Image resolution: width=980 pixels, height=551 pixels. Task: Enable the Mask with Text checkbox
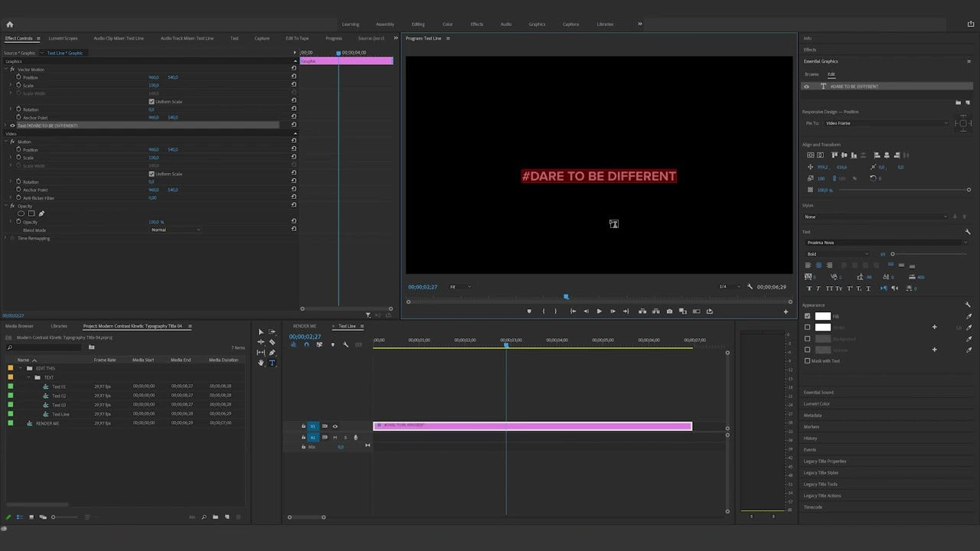pos(808,360)
